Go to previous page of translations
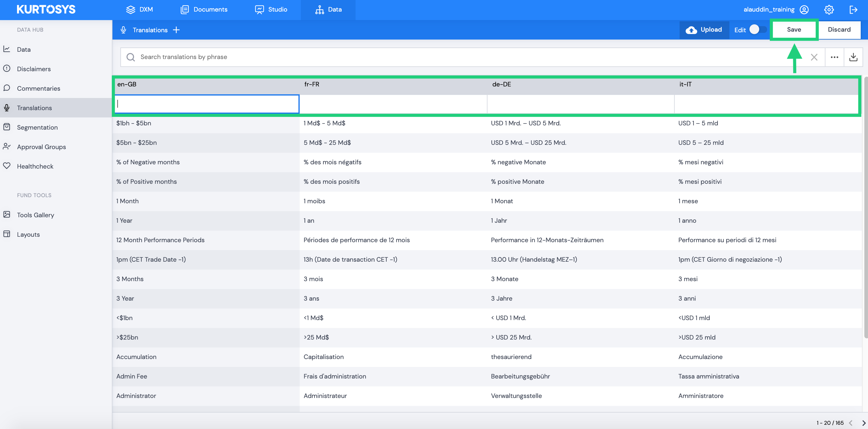868x429 pixels. click(851, 423)
